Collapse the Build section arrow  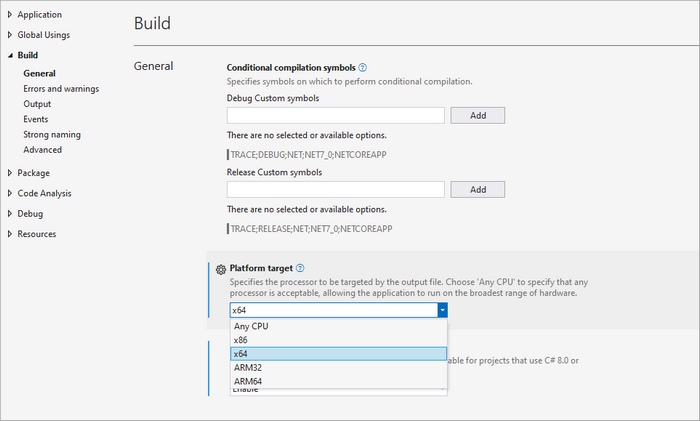[10, 55]
